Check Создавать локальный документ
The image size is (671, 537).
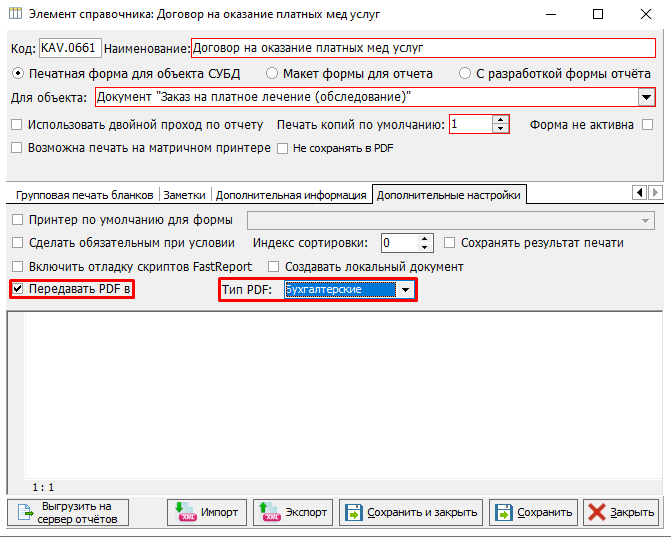[273, 267]
